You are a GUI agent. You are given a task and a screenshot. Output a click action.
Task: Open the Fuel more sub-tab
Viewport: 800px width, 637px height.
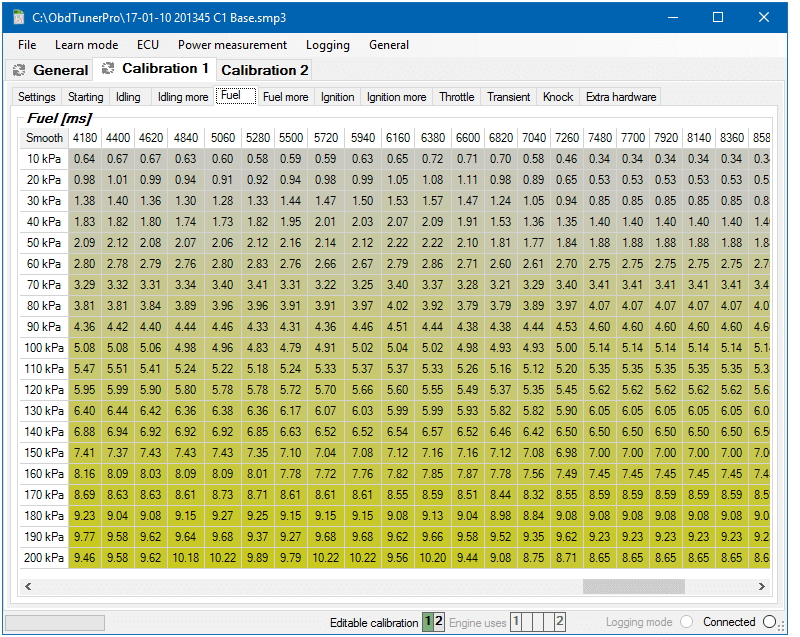[286, 97]
